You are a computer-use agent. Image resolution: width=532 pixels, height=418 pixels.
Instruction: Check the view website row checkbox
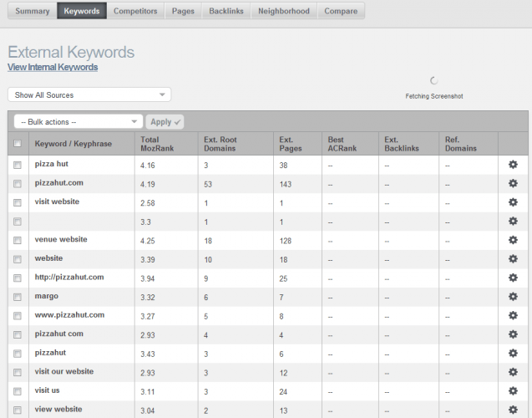(x=18, y=410)
